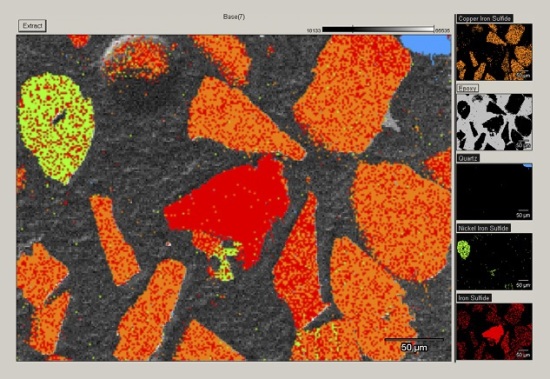This screenshot has width=550, height=379.
Task: Click the Quartz phase label
Action: tap(468, 158)
